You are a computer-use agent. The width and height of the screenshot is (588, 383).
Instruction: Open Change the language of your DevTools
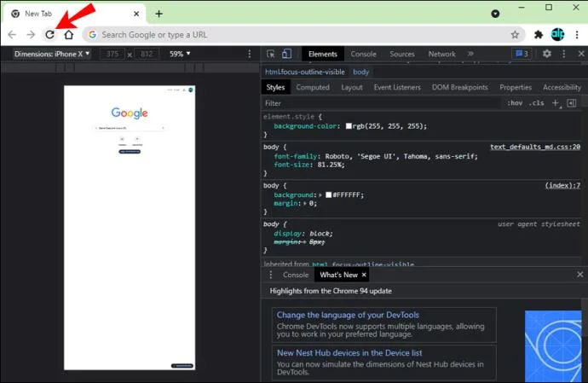[348, 315]
